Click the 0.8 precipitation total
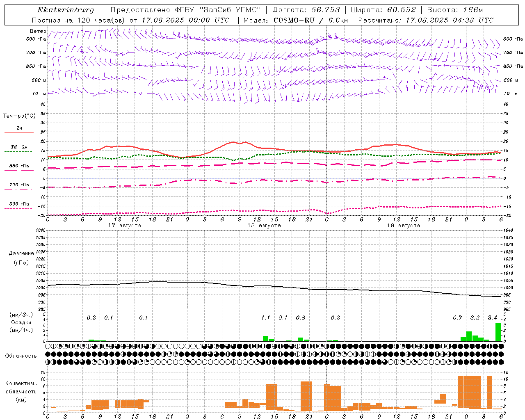Viewport: 525px width, 420px height. point(300,317)
